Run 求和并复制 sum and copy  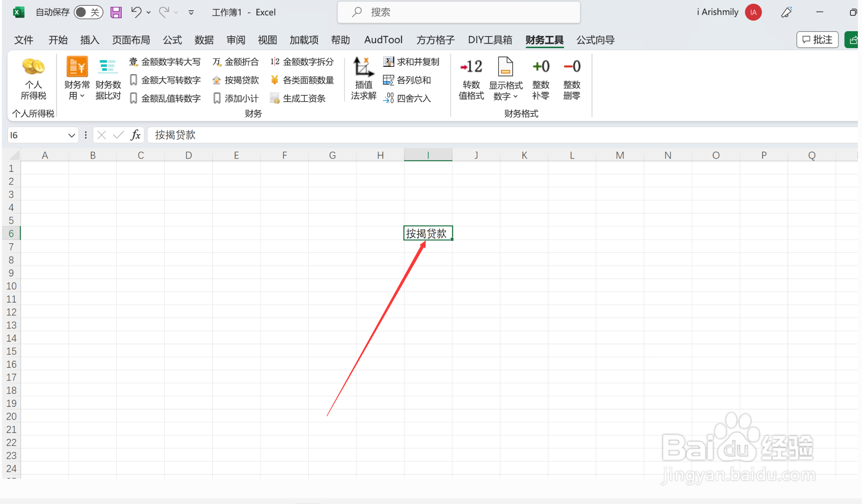pyautogui.click(x=411, y=62)
